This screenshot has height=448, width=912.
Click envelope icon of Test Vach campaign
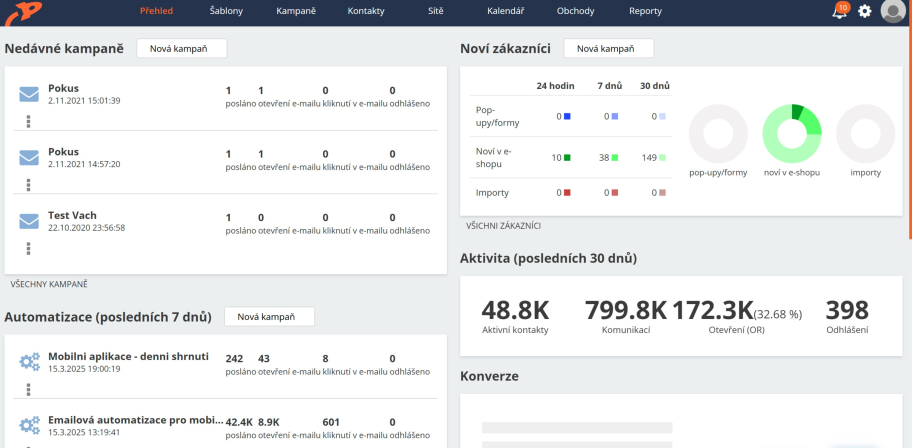coord(29,221)
